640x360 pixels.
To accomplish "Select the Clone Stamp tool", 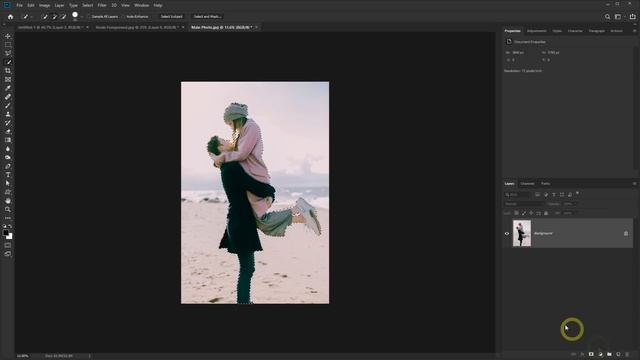I will pos(8,114).
